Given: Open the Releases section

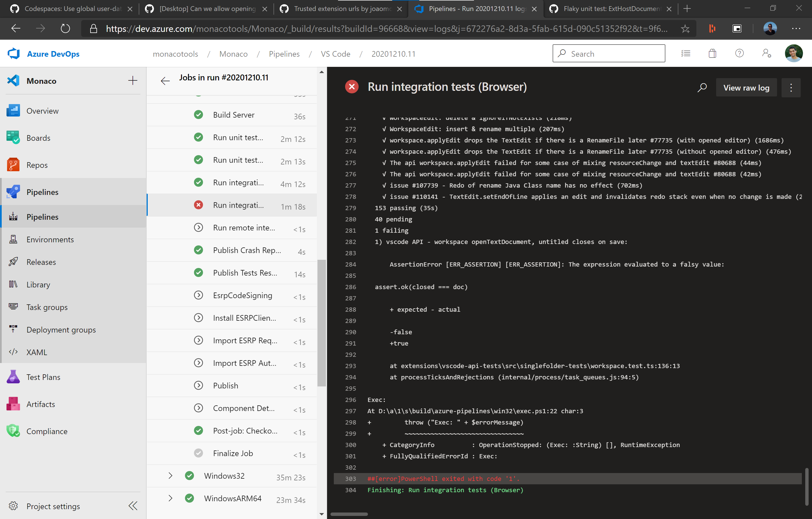Looking at the screenshot, I should [x=41, y=262].
